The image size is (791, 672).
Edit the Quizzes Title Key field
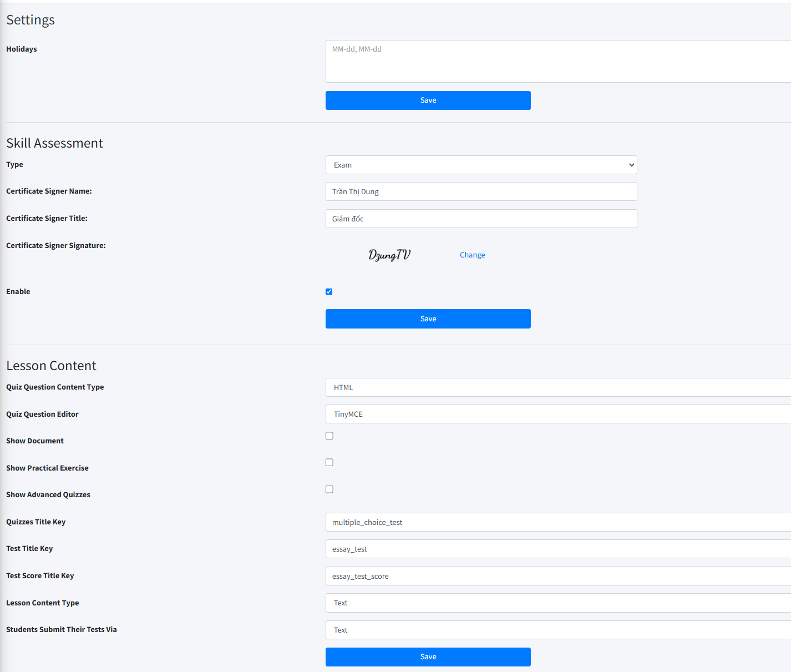pyautogui.click(x=558, y=522)
